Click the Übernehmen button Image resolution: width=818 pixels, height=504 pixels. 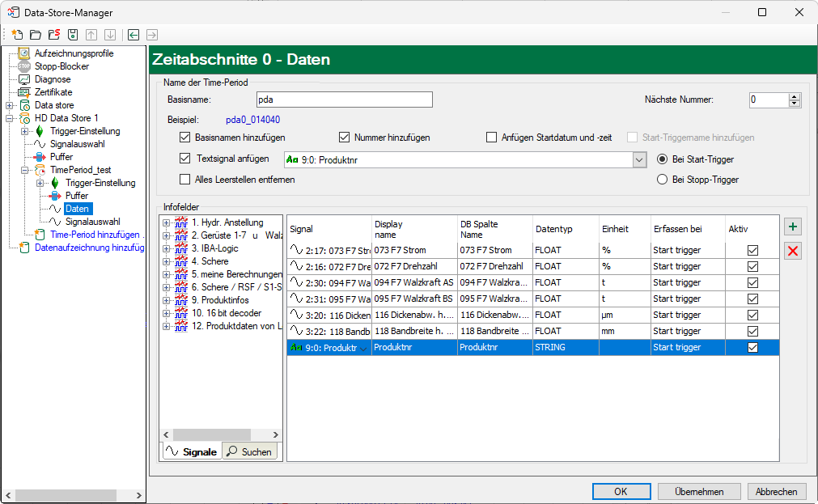click(699, 491)
